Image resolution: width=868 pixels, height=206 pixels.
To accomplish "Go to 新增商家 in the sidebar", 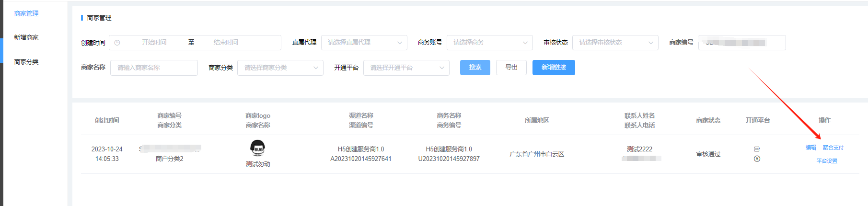I will (x=26, y=37).
